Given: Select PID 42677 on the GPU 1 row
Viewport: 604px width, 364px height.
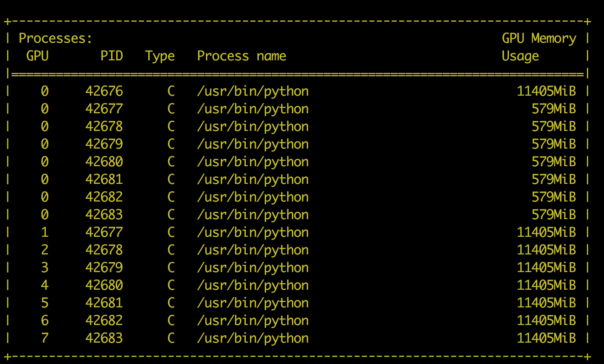Looking at the screenshot, I should 104,232.
